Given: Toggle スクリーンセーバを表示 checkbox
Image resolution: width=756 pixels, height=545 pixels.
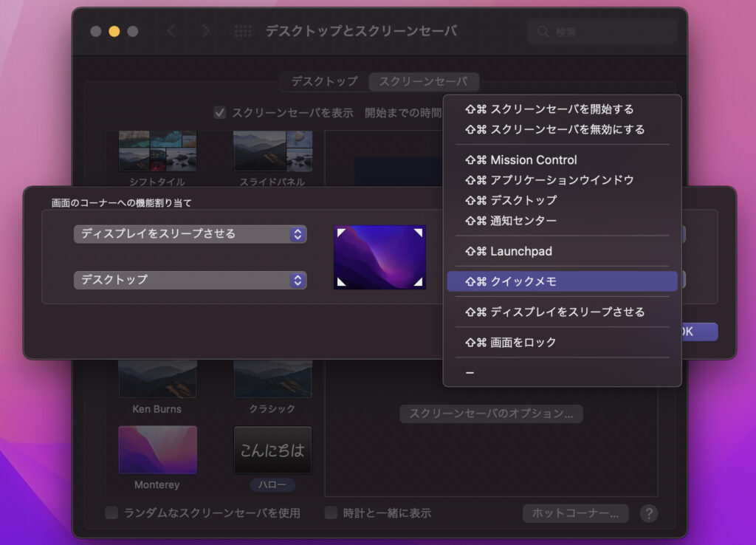Looking at the screenshot, I should tap(220, 113).
